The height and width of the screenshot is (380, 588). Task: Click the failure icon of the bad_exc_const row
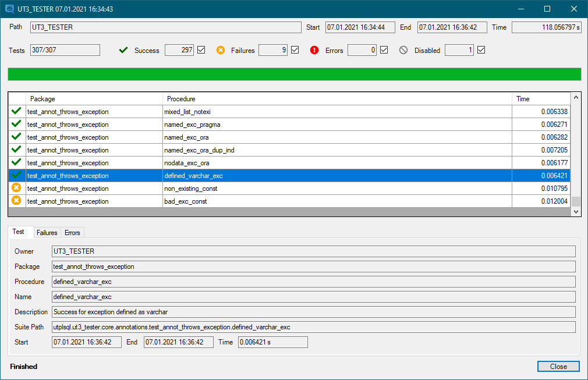(x=17, y=201)
